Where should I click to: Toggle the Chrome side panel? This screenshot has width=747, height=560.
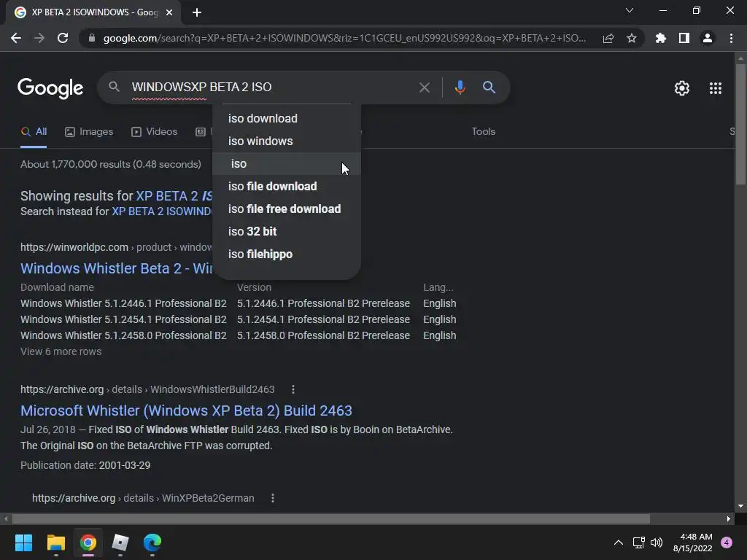click(x=684, y=38)
